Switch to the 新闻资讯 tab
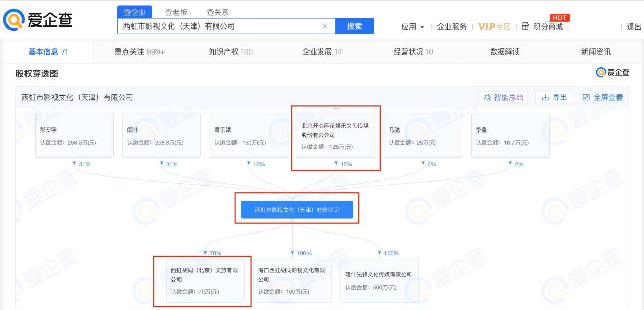Viewport: 644px width, 310px height. point(596,51)
